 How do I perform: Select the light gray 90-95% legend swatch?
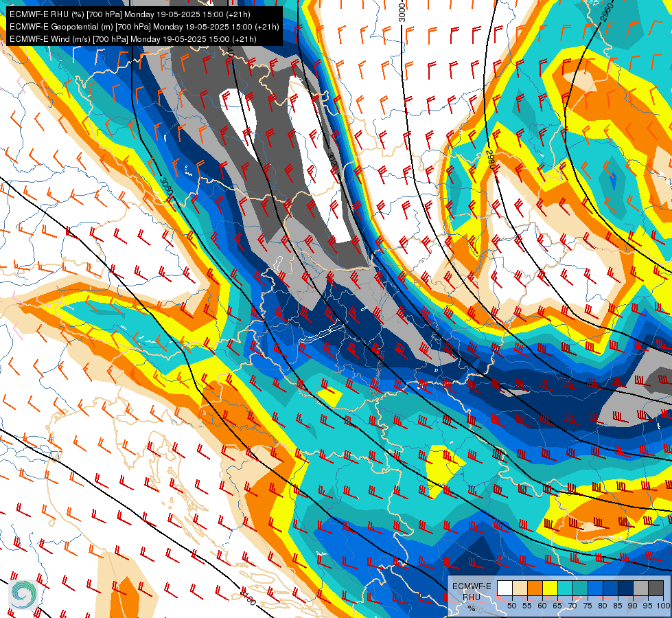point(640,588)
